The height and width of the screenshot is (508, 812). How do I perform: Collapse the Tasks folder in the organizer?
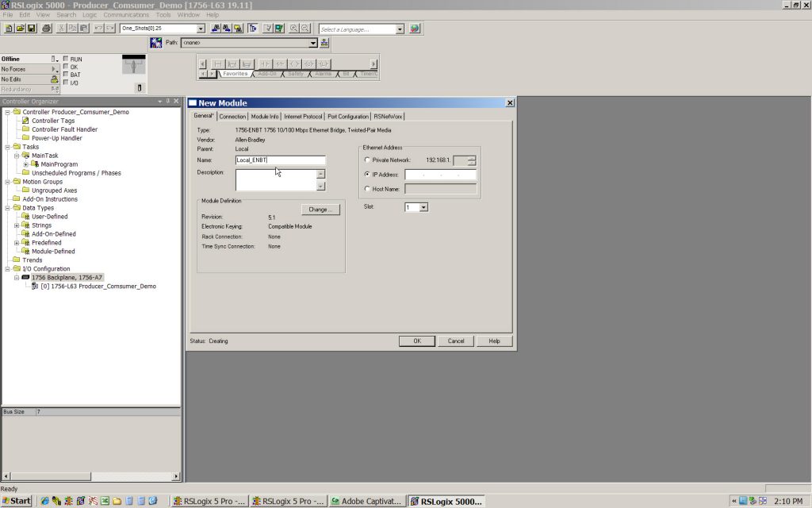[x=8, y=147]
